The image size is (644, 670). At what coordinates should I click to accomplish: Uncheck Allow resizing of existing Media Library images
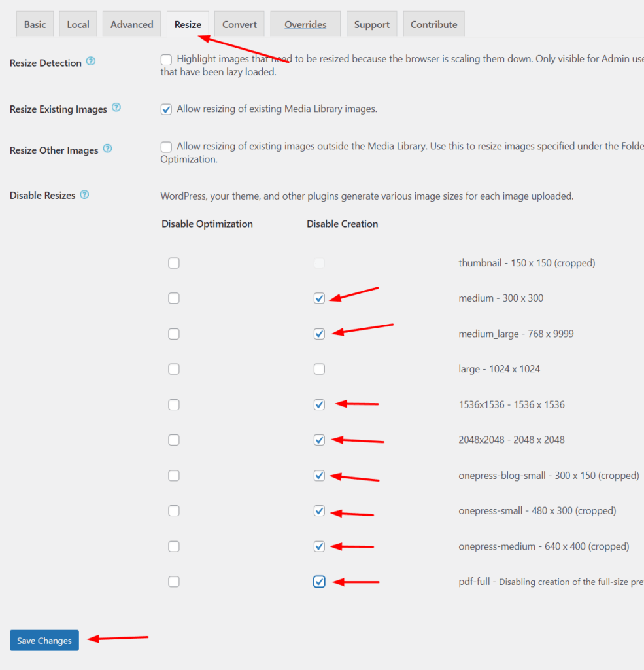166,109
